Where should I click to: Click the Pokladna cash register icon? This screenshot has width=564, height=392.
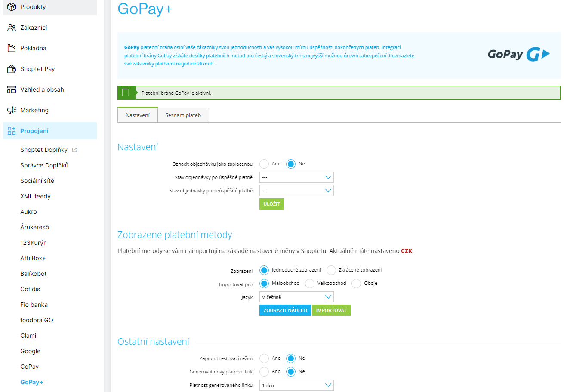click(x=12, y=48)
